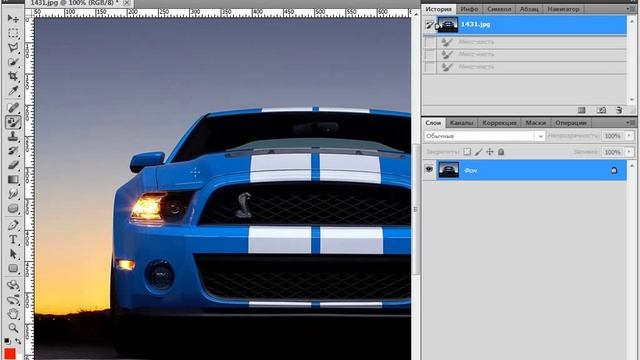
Task: Select the Quick Selection tool
Action: coord(13,62)
